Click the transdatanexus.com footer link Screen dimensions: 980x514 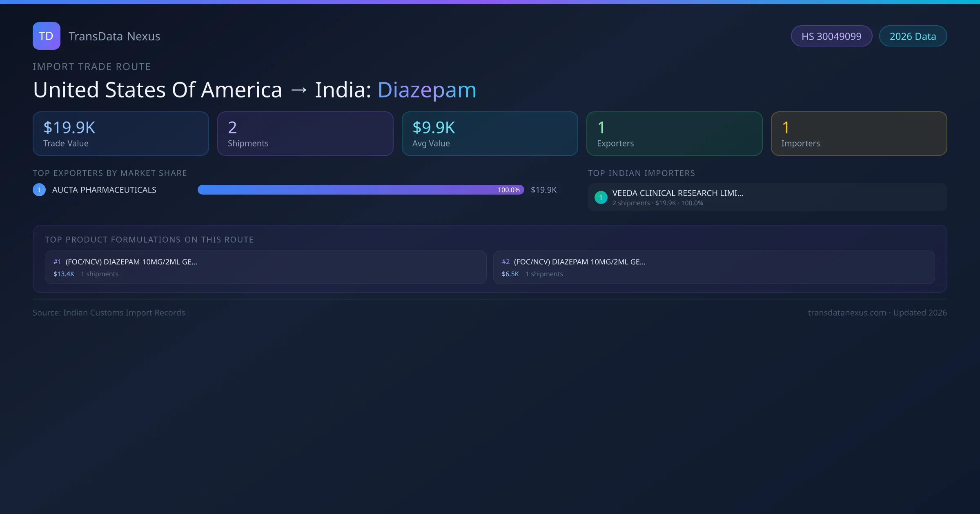[x=847, y=312]
